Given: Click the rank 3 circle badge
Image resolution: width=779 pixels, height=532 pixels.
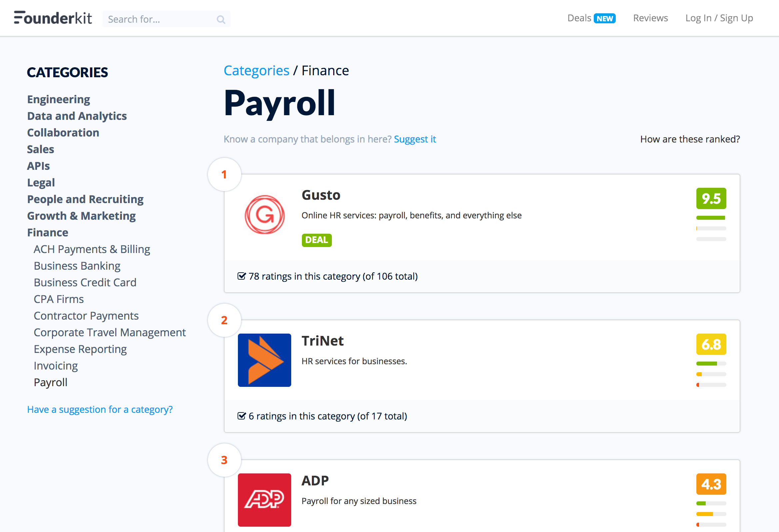Looking at the screenshot, I should [224, 460].
